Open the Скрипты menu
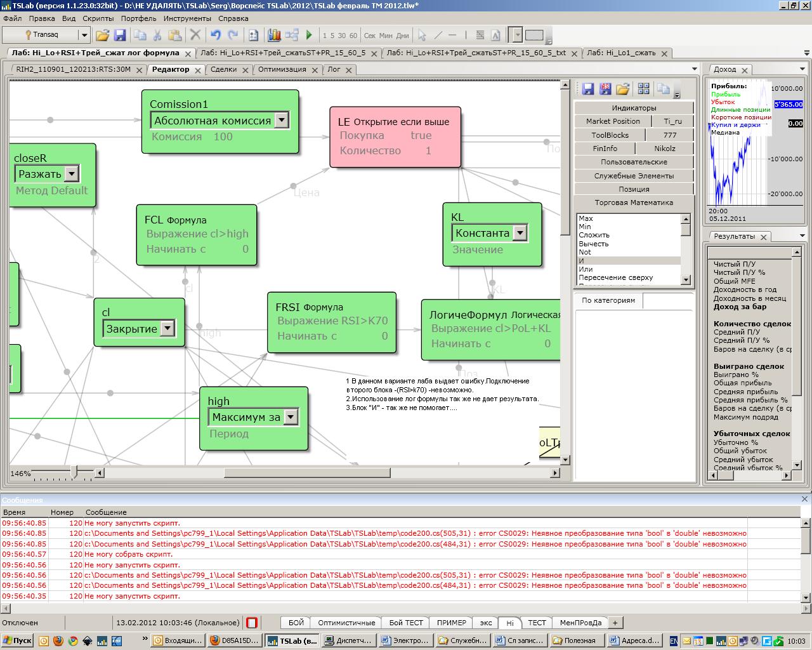Viewport: 812px width, 650px height. [98, 18]
